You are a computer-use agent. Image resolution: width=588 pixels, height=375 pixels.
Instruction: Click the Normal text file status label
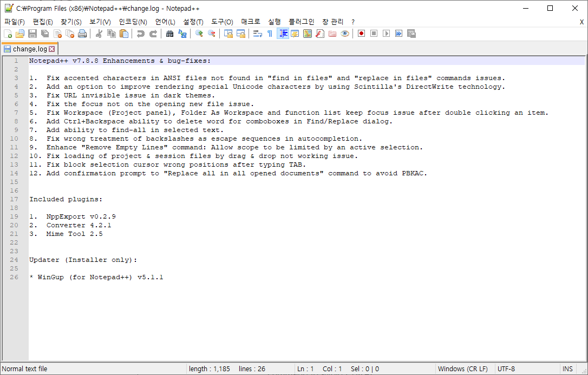point(25,369)
